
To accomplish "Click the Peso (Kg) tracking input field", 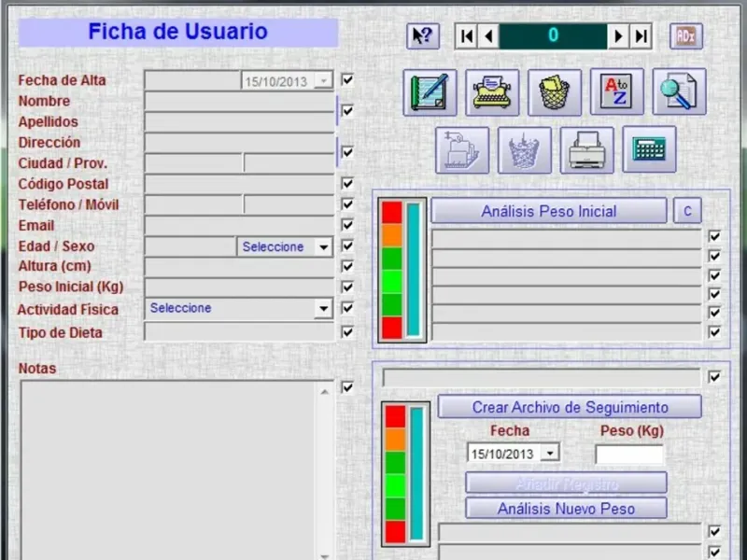I will click(x=629, y=455).
